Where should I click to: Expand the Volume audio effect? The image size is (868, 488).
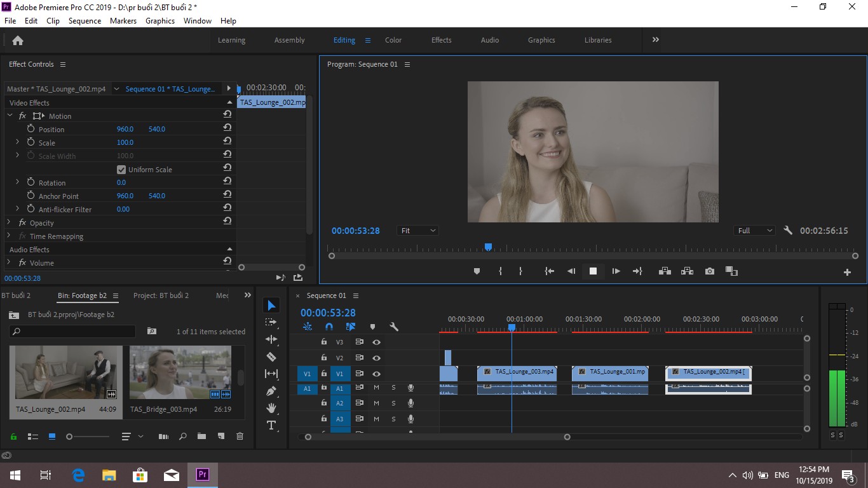pyautogui.click(x=9, y=262)
